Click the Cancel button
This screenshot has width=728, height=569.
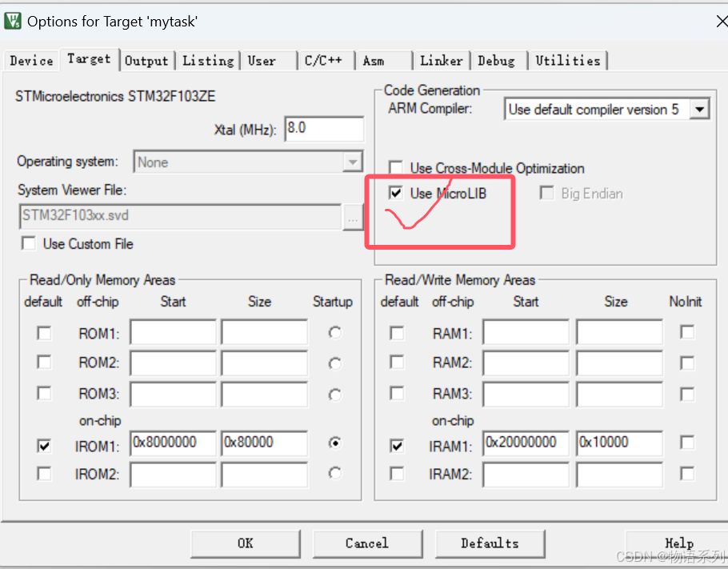[x=367, y=543]
